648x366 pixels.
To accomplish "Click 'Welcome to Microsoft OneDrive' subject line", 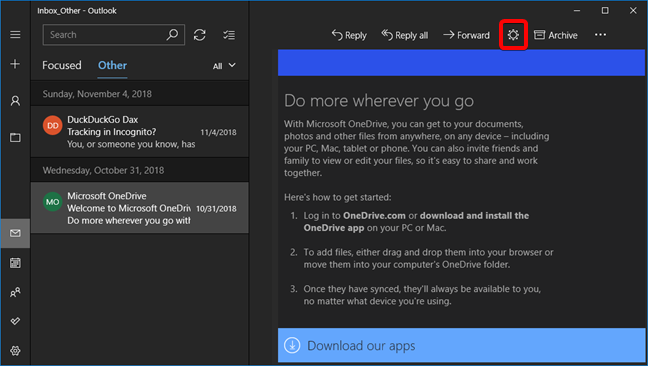I will [129, 208].
